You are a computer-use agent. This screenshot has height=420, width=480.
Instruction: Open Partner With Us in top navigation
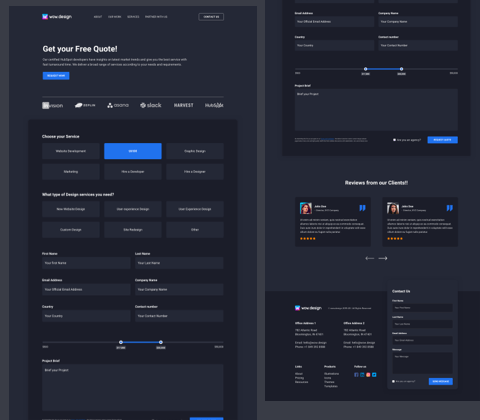tap(156, 17)
